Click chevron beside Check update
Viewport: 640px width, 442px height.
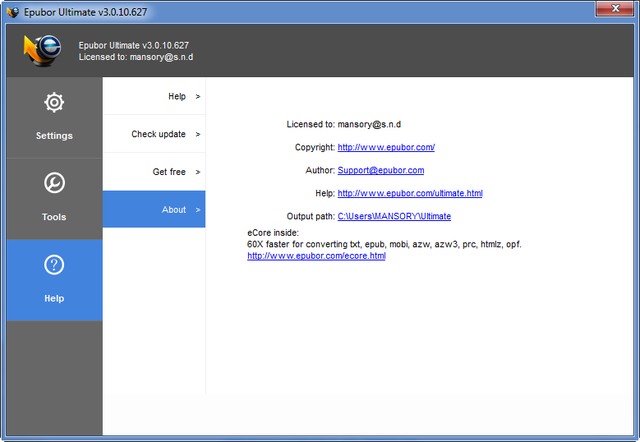point(198,134)
